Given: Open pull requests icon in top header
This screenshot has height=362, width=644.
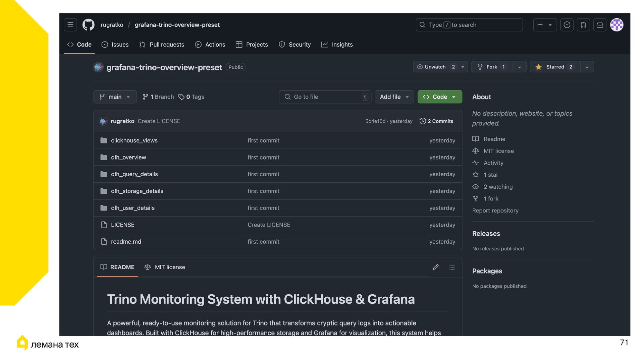Looking at the screenshot, I should [583, 25].
